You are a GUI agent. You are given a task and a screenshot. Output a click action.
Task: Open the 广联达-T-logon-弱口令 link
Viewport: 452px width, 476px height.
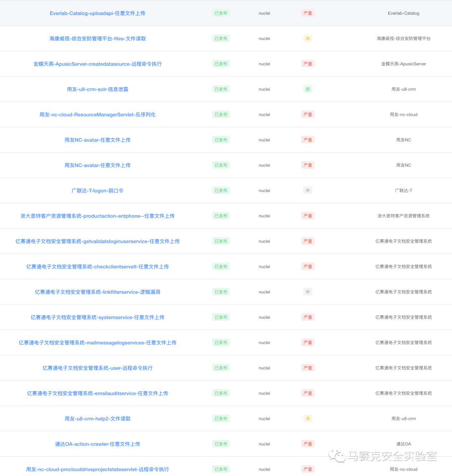(98, 191)
